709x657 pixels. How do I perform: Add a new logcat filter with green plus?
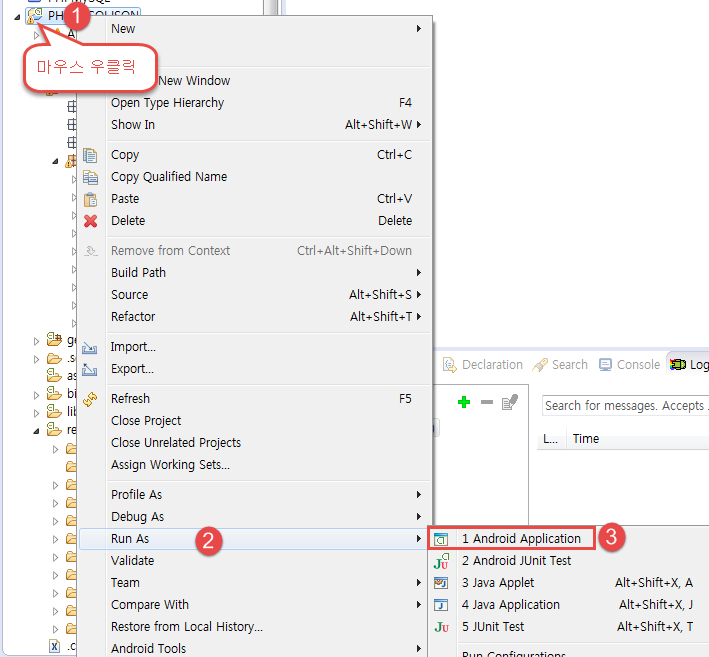464,402
